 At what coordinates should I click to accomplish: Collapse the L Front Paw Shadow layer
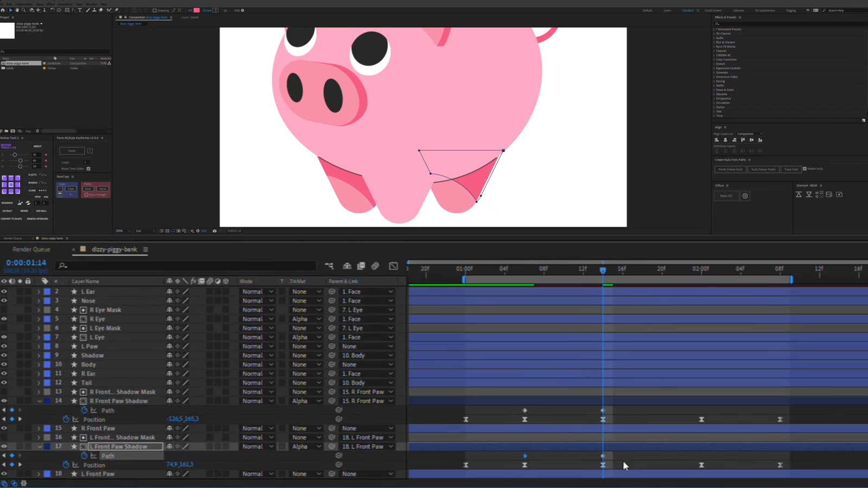tap(40, 447)
